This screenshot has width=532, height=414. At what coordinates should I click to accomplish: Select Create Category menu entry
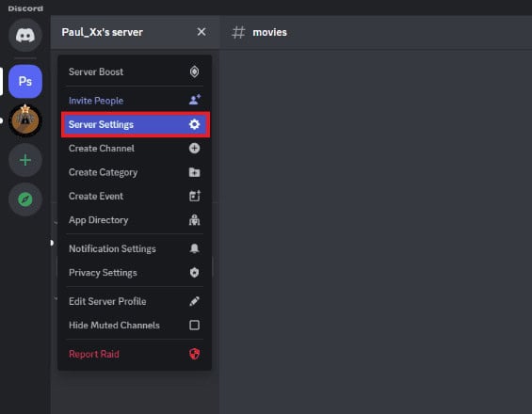pos(135,172)
